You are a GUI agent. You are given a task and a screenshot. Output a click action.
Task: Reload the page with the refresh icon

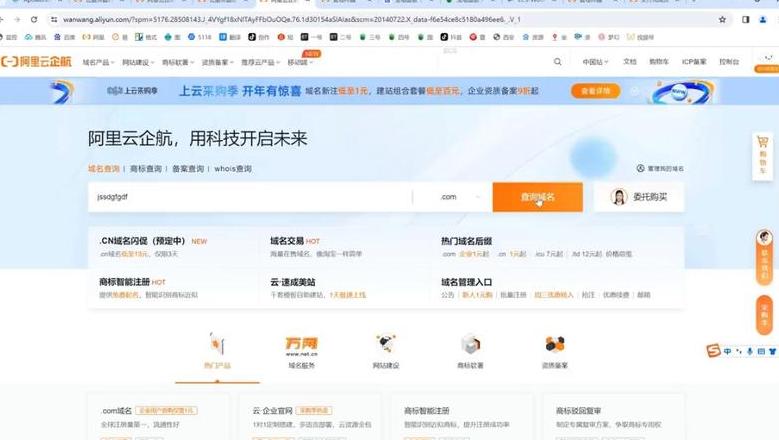pyautogui.click(x=34, y=19)
